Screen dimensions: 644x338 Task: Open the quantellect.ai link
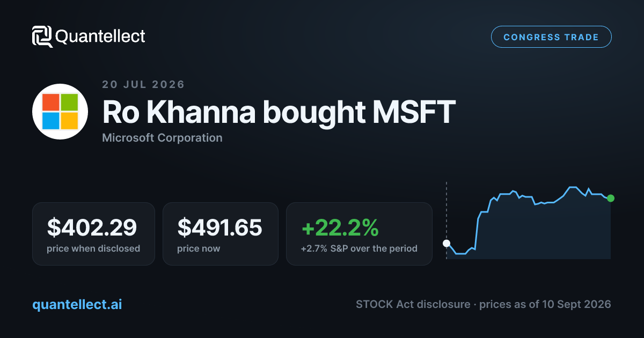coord(77,304)
